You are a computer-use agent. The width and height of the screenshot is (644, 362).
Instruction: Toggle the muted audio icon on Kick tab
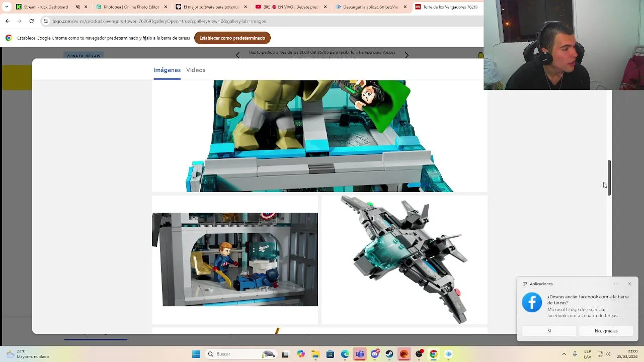click(x=77, y=7)
